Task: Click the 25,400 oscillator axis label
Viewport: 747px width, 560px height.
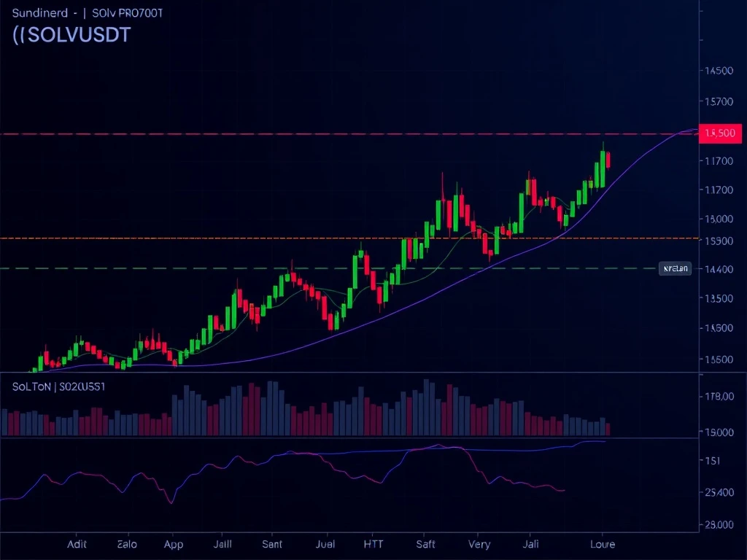Action: click(719, 493)
